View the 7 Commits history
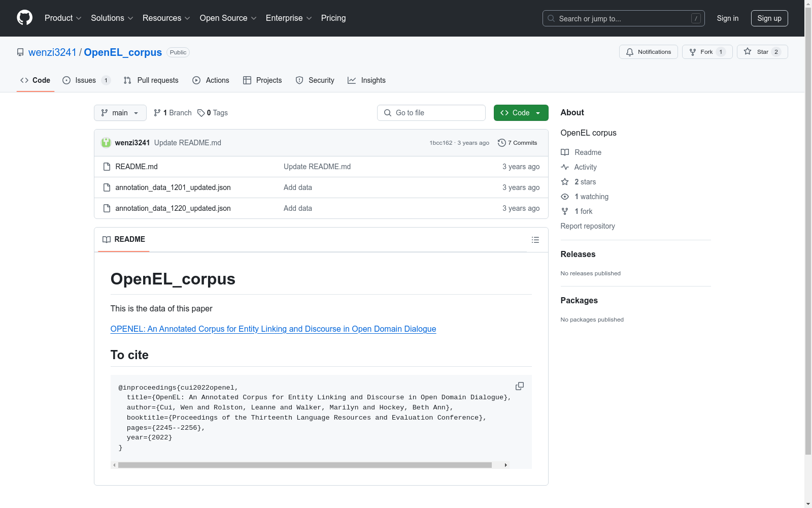 [x=518, y=143]
